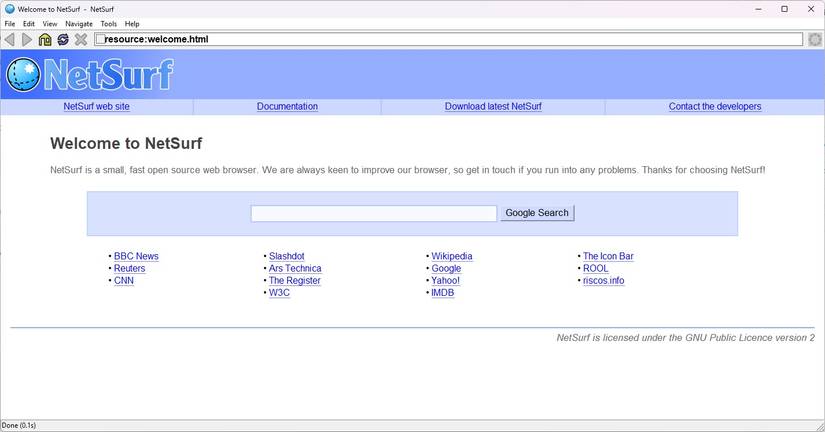Click the Welcome to NetSurf heading

(x=126, y=143)
